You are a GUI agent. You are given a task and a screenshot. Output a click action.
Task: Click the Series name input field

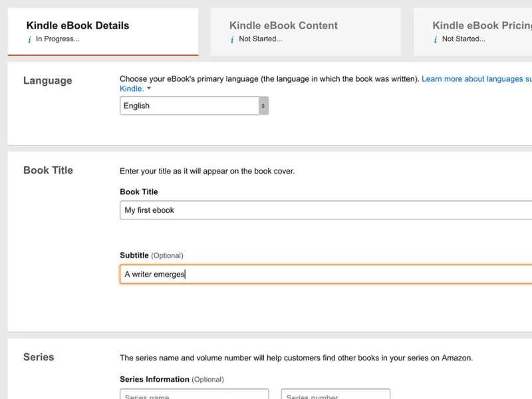(194, 395)
